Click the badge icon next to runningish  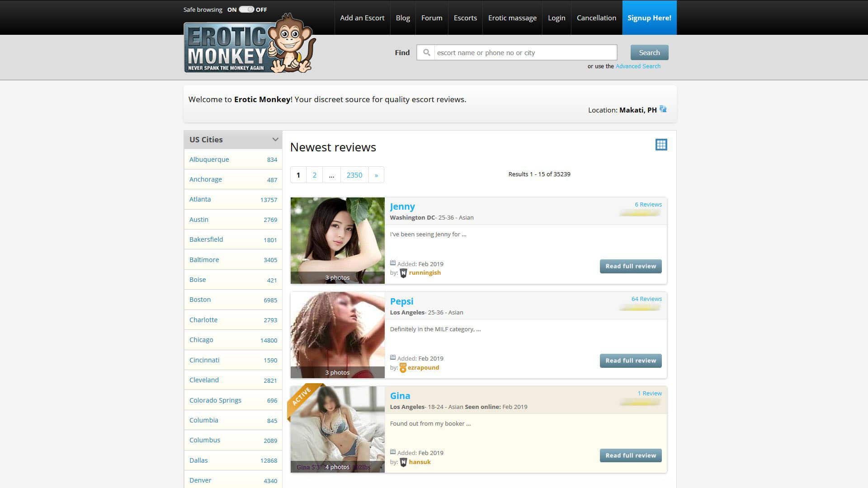pyautogui.click(x=403, y=273)
